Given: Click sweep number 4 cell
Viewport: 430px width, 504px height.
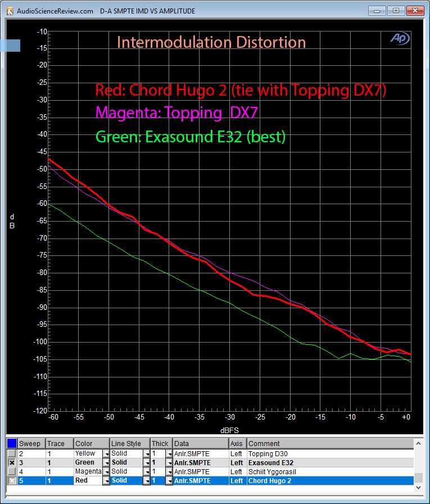Looking at the screenshot, I should click(x=32, y=471).
